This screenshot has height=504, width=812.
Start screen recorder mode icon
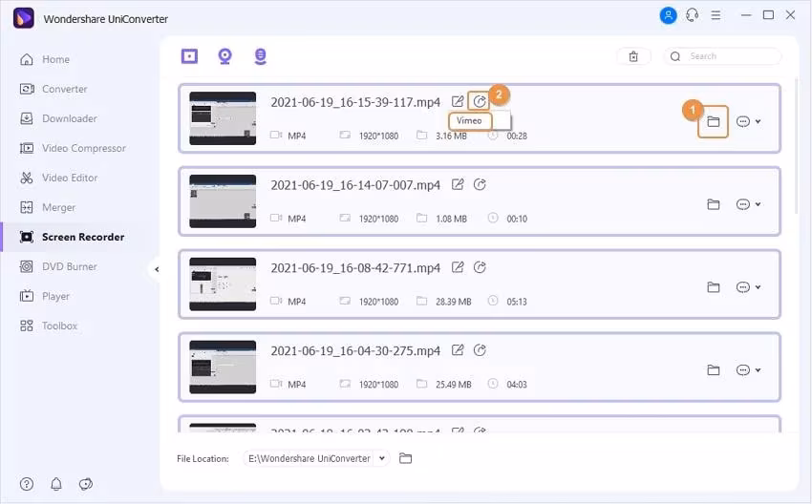click(189, 56)
